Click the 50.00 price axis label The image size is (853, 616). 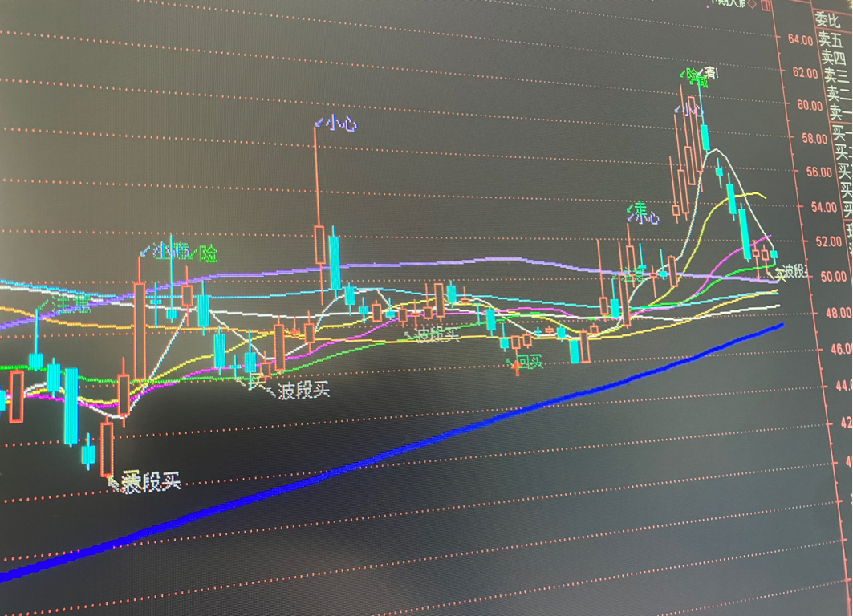(x=834, y=277)
